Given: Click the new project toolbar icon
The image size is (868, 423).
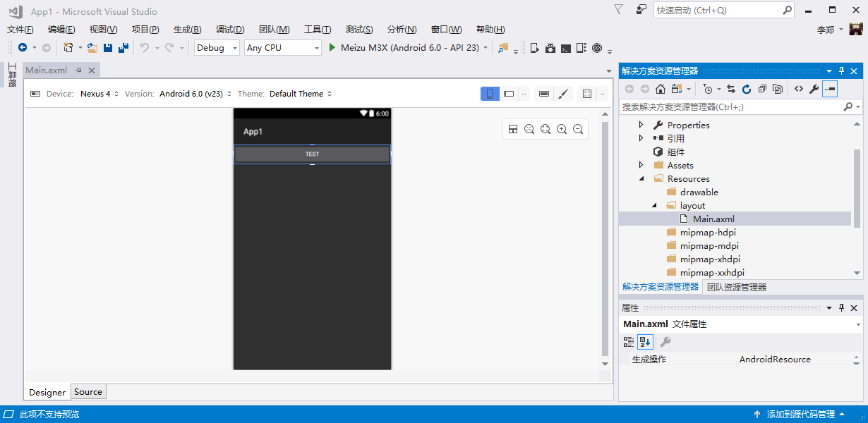Looking at the screenshot, I should click(x=68, y=48).
